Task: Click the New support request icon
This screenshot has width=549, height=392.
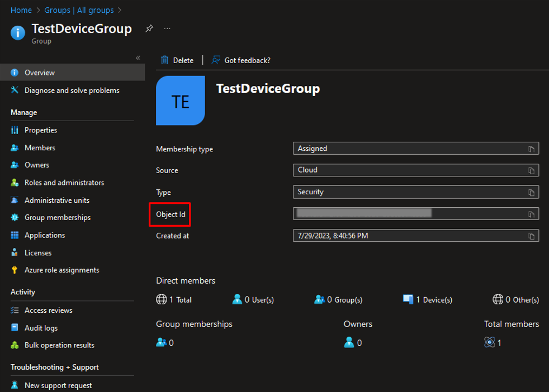Action: 15,385
